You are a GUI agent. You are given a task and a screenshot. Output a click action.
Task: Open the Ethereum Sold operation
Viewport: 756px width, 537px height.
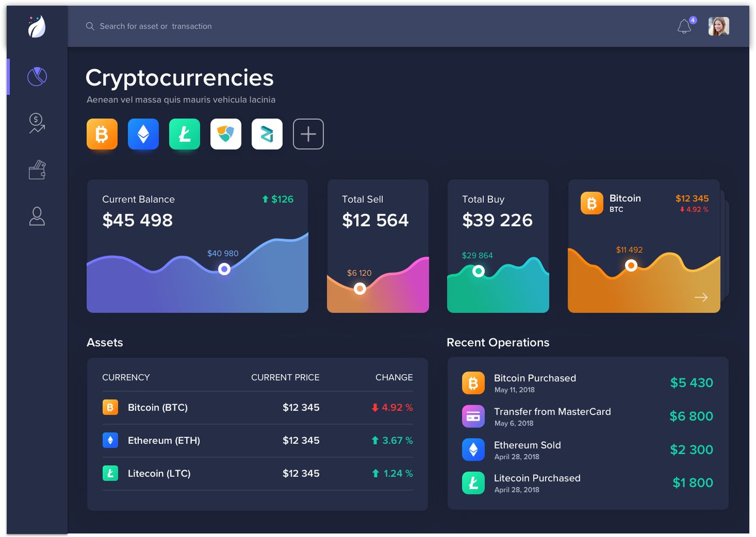588,450
